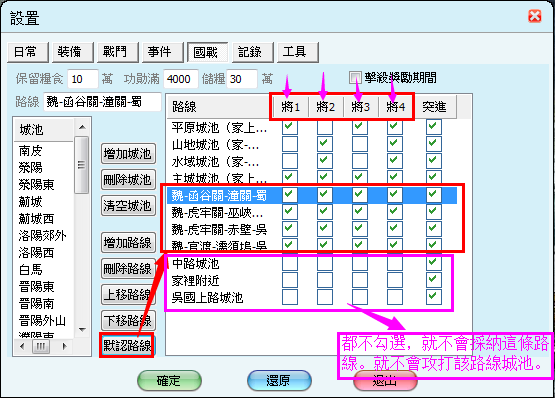Switch to the 戰鬥 tab
555x398 pixels.
(x=118, y=52)
